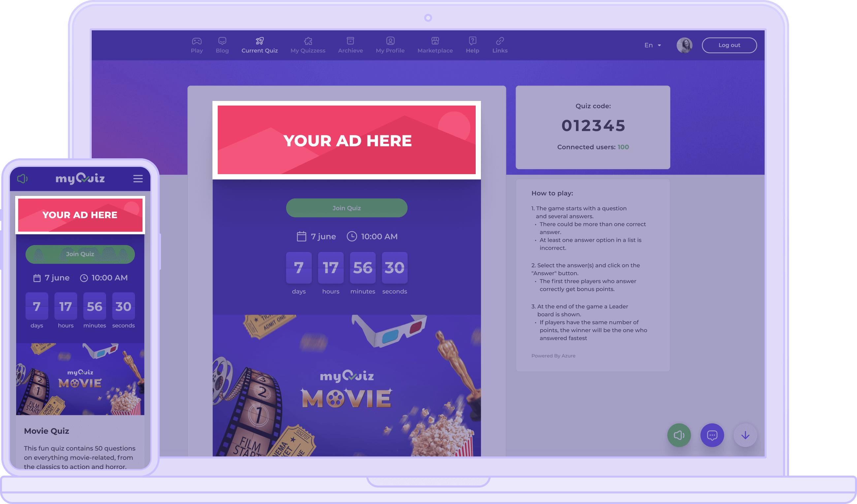Expand the En language dropdown
This screenshot has width=857, height=504.
[x=652, y=45]
